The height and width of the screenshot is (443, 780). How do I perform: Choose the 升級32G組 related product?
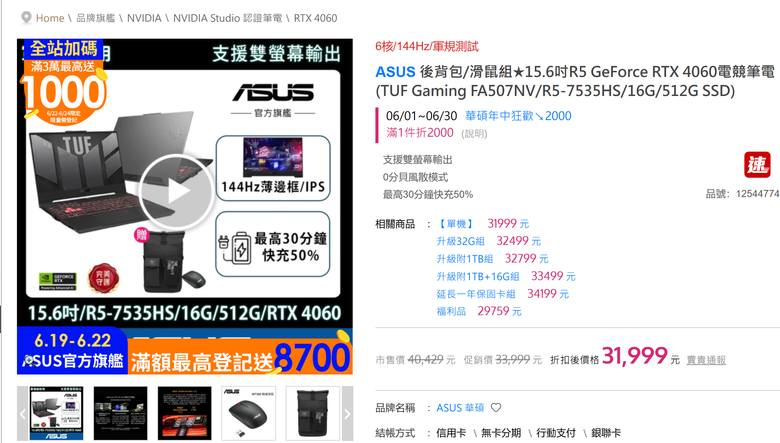point(461,241)
